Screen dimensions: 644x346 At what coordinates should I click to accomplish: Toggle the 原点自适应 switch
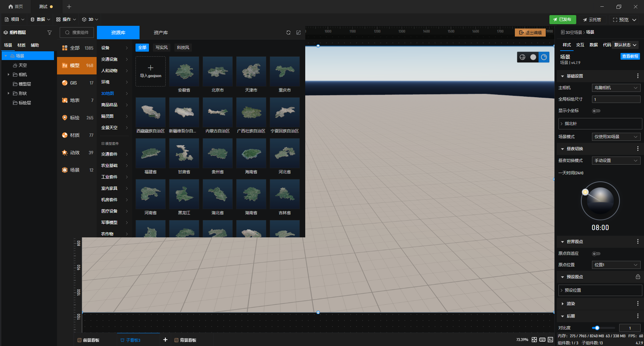[x=596, y=253]
